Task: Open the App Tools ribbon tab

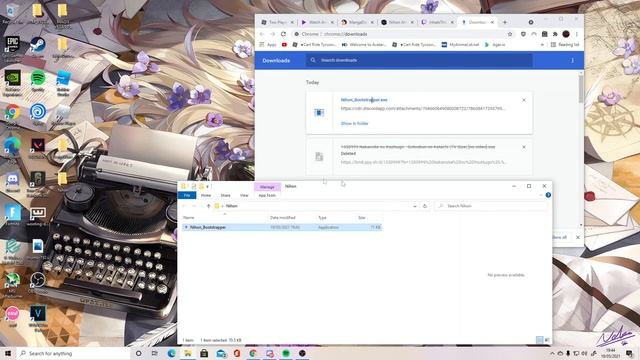Action: (x=267, y=196)
